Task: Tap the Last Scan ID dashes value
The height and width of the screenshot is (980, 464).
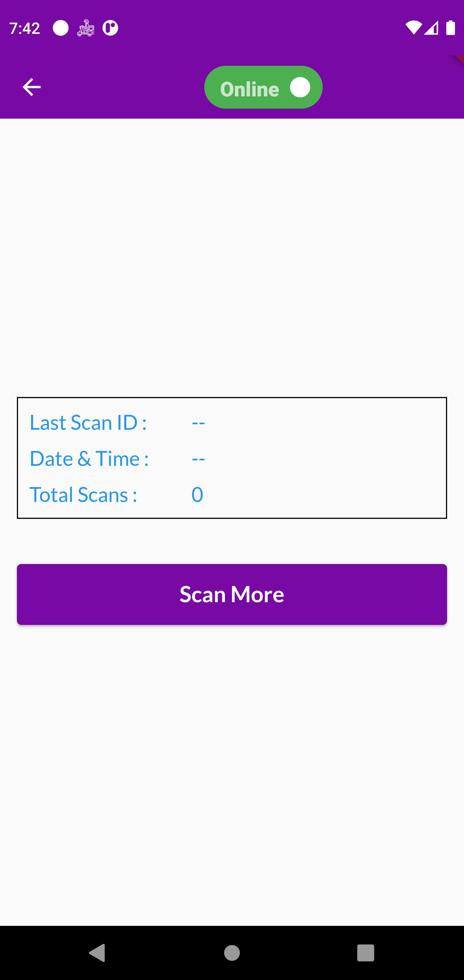Action: 198,423
